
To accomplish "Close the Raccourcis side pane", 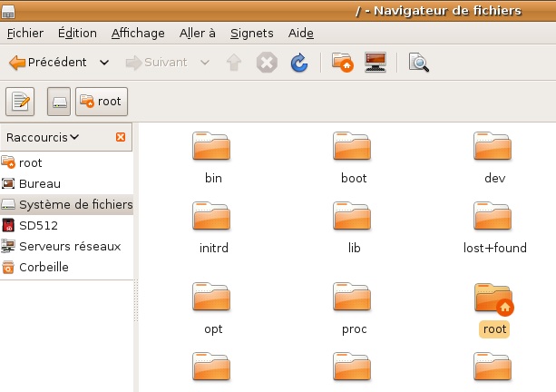I will point(121,137).
